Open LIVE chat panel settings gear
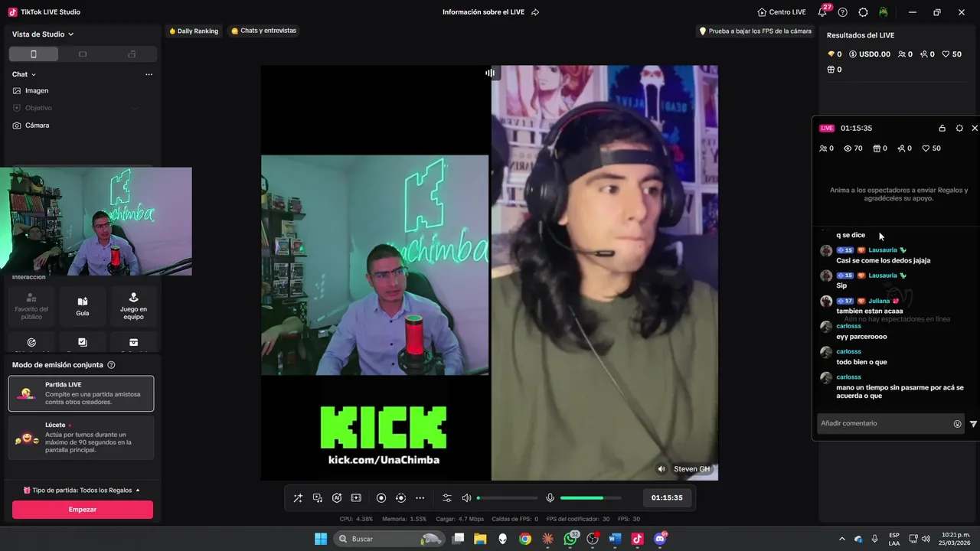The height and width of the screenshot is (551, 980). [959, 129]
